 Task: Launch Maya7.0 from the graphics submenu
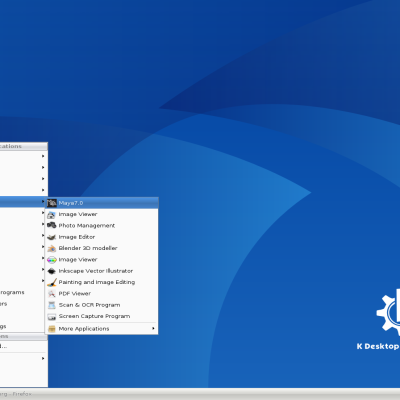pyautogui.click(x=102, y=203)
